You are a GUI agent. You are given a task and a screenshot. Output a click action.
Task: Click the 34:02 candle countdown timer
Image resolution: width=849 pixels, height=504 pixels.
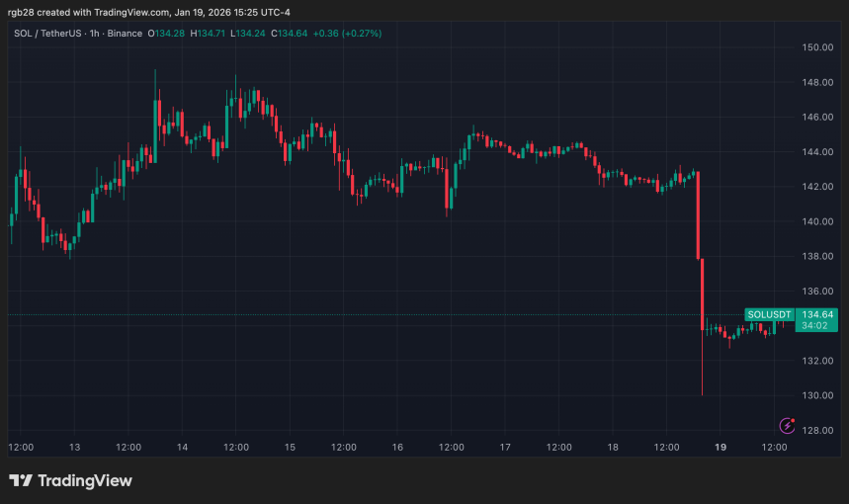[816, 325]
